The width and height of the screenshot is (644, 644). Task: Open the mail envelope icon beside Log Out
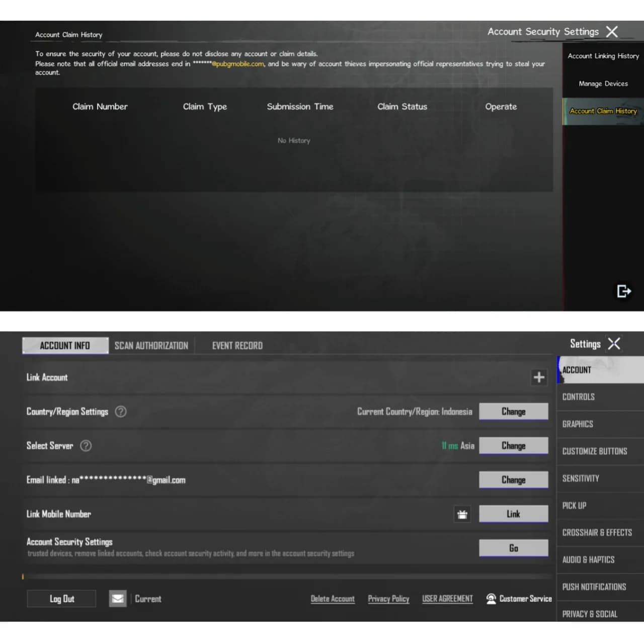coord(118,599)
